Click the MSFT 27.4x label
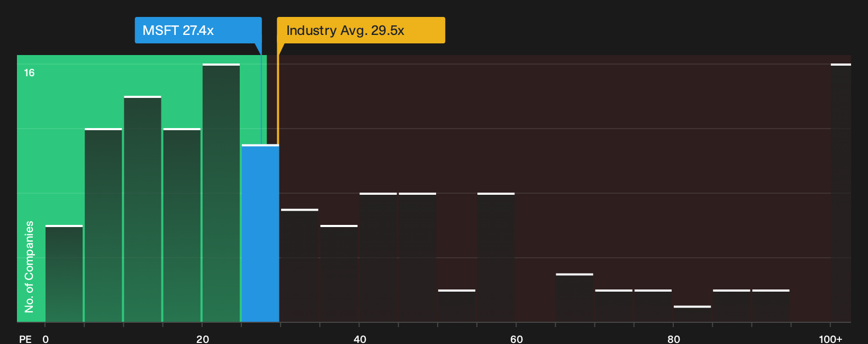The width and height of the screenshot is (868, 344). [198, 30]
